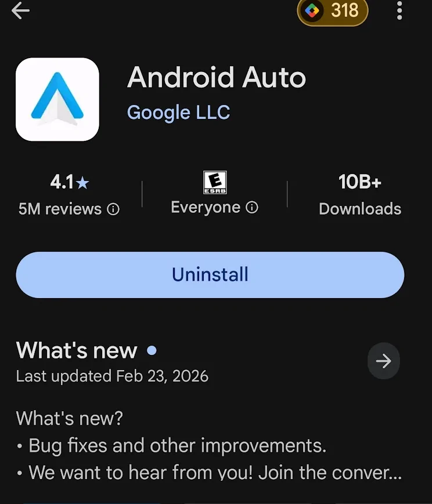This screenshot has width=432, height=504.
Task: Tap the ESRB E rating icon
Action: click(215, 183)
